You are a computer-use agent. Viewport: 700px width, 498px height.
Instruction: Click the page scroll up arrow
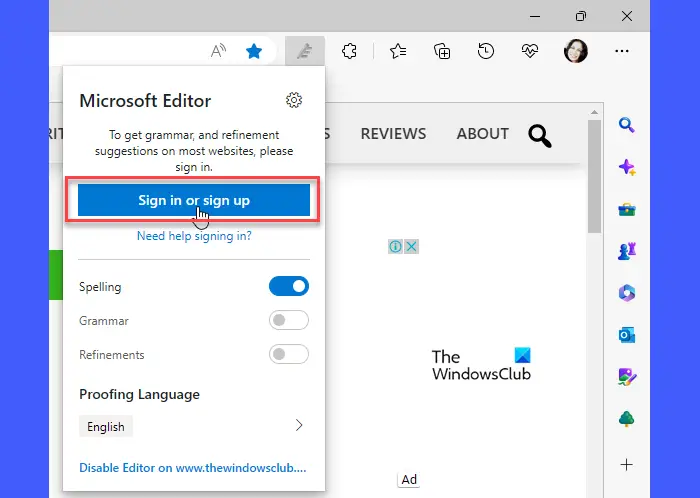pos(594,112)
